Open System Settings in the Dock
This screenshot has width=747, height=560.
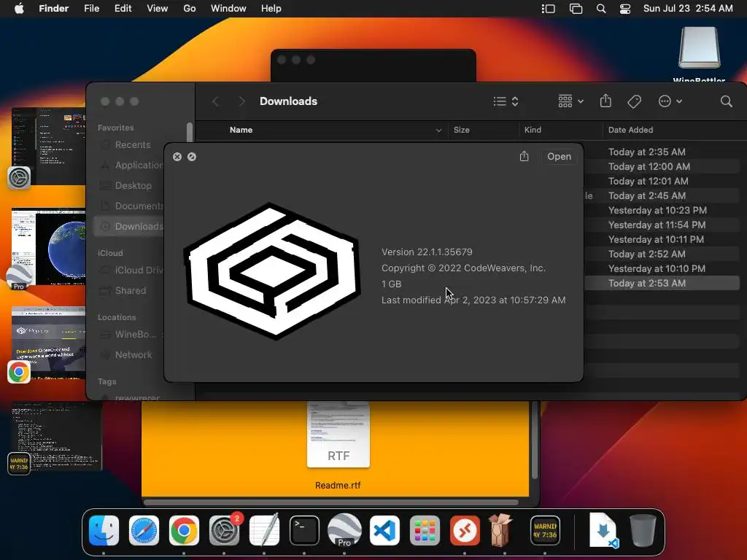(224, 530)
